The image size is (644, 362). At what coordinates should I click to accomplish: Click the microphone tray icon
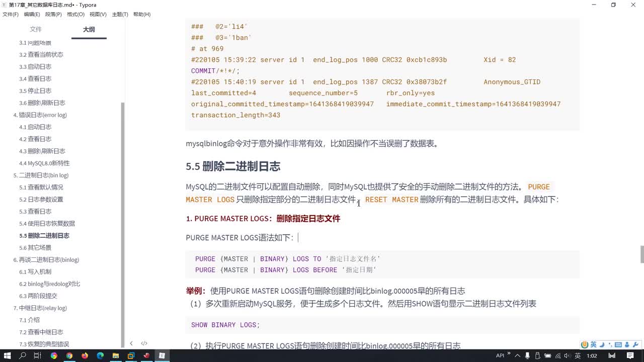(x=526, y=355)
